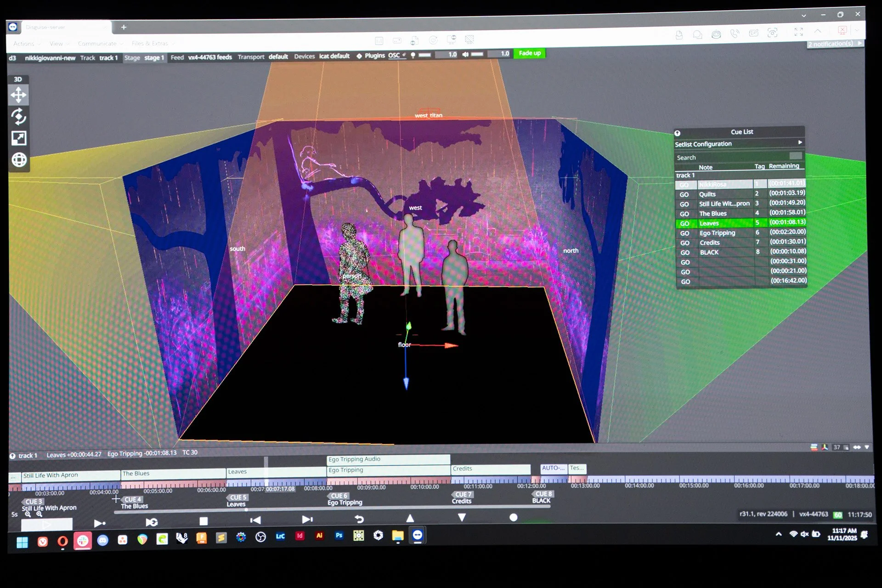Click the stop button in transport controls
Image resolution: width=882 pixels, height=588 pixels.
[204, 521]
